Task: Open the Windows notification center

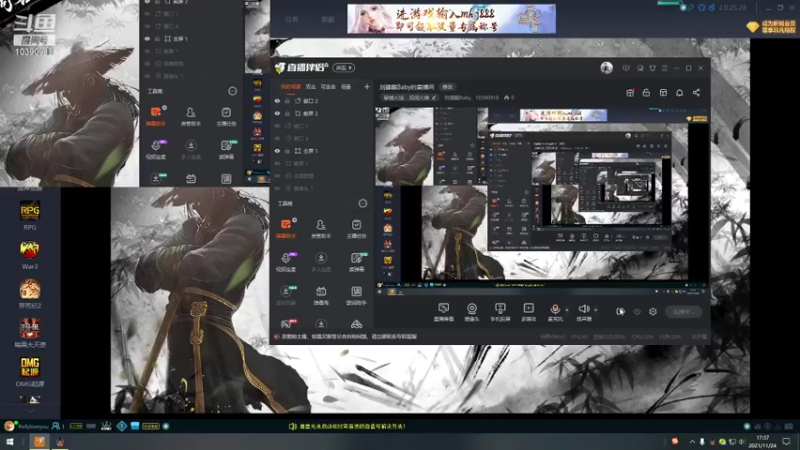Action: [786, 441]
